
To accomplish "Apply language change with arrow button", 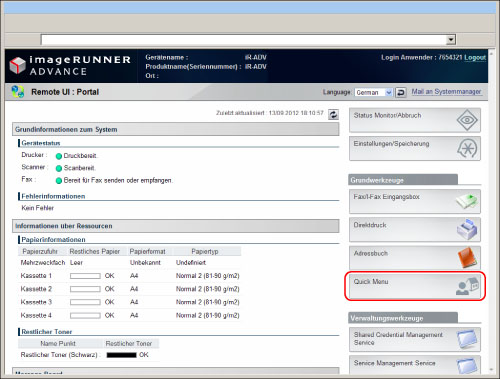I will [401, 92].
